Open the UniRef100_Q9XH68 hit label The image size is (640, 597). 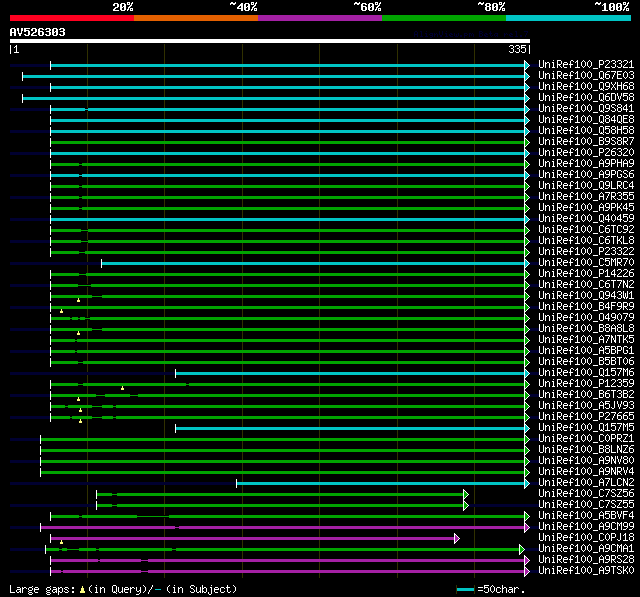point(586,87)
